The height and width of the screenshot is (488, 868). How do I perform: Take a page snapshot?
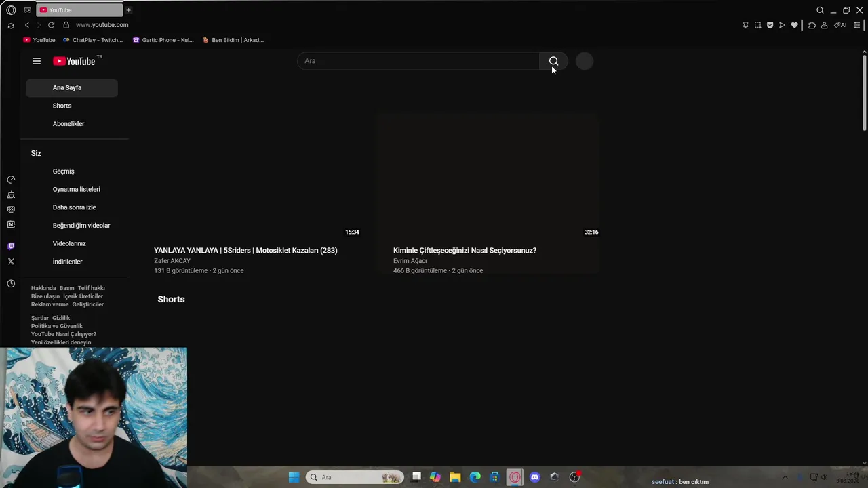(x=757, y=25)
